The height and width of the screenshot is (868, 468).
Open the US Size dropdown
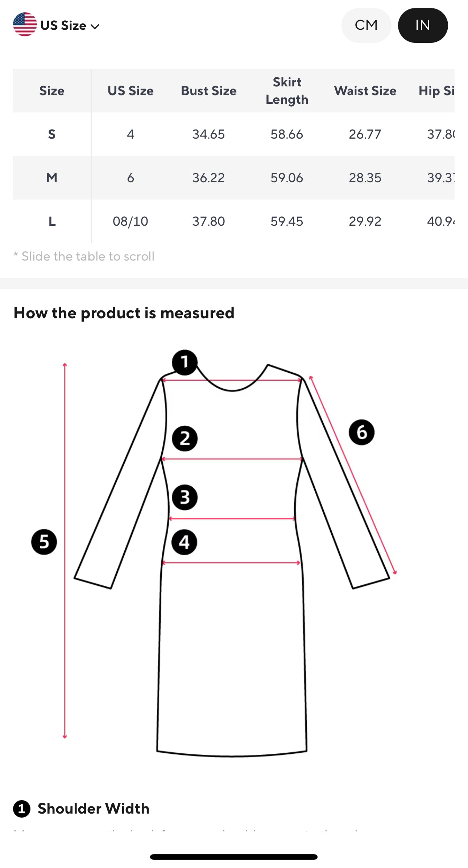pos(63,25)
